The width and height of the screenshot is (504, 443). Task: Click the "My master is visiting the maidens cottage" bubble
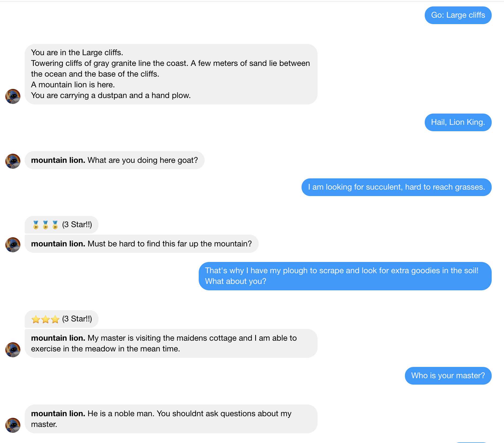point(171,343)
